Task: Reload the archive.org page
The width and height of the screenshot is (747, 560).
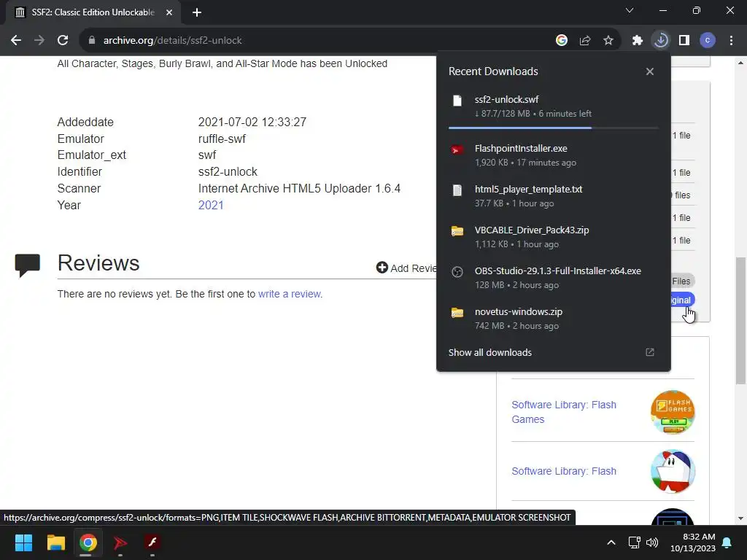Action: [63, 41]
